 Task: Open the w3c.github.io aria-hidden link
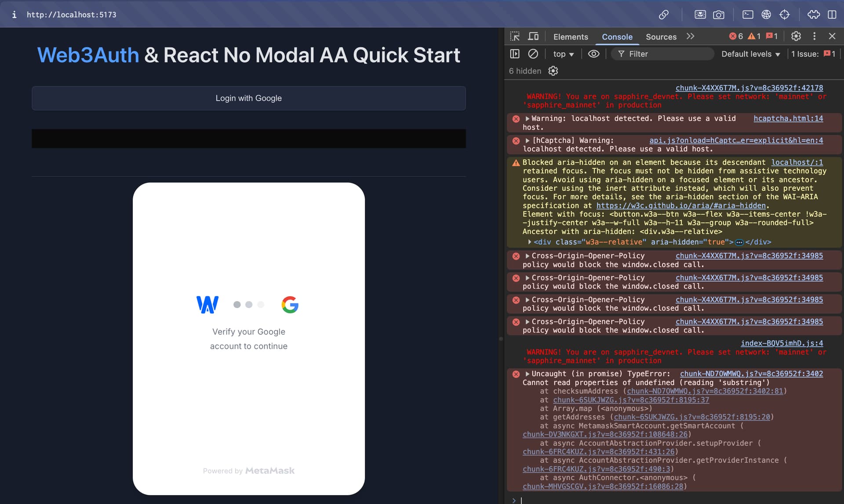pyautogui.click(x=681, y=206)
